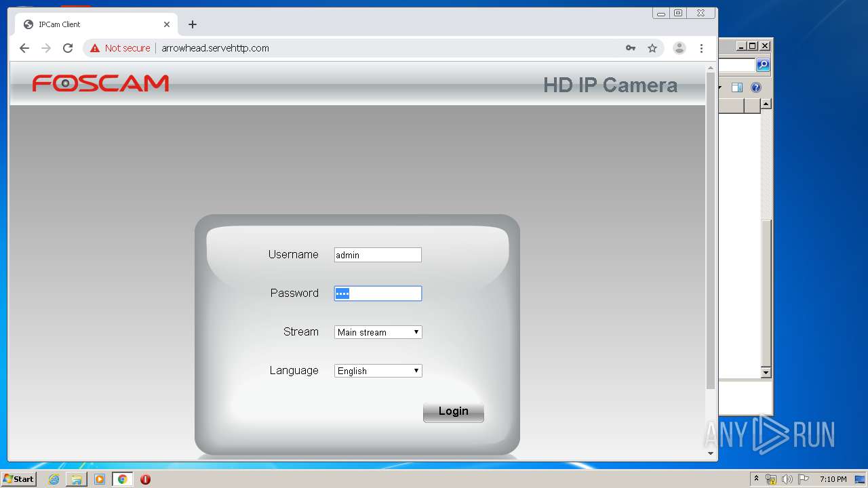Click the Action Center flag icon
The height and width of the screenshot is (488, 868).
coord(804,479)
